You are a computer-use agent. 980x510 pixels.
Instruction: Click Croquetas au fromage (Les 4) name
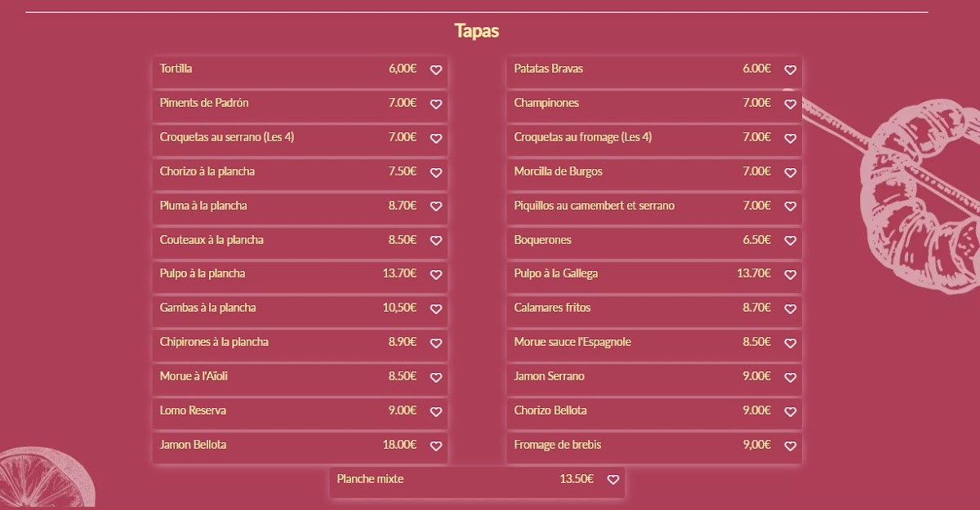pyautogui.click(x=583, y=137)
